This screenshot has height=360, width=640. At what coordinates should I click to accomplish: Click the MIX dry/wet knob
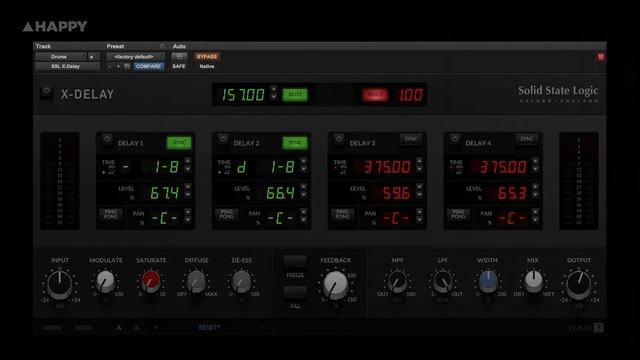(x=533, y=282)
